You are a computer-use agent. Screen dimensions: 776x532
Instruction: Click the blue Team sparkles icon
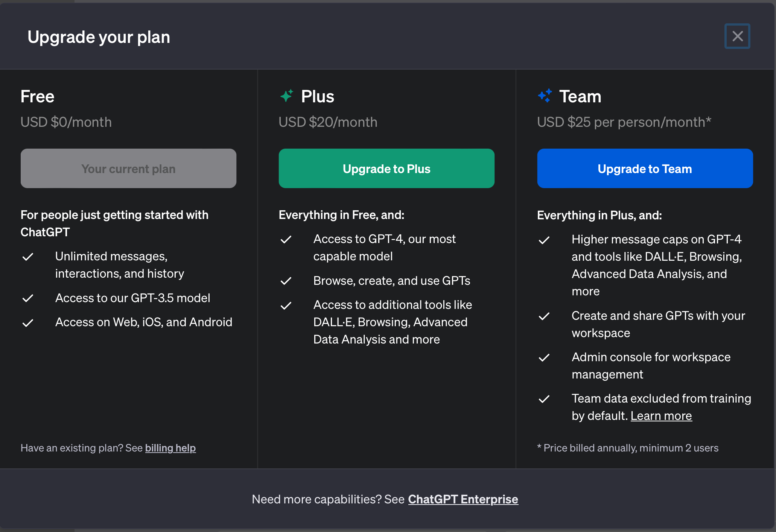tap(545, 96)
